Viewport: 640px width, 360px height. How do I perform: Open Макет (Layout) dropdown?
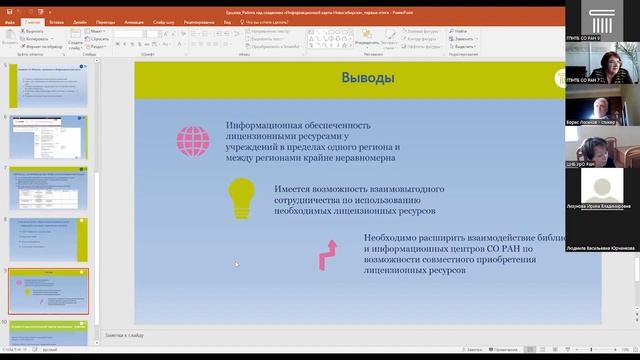click(96, 31)
